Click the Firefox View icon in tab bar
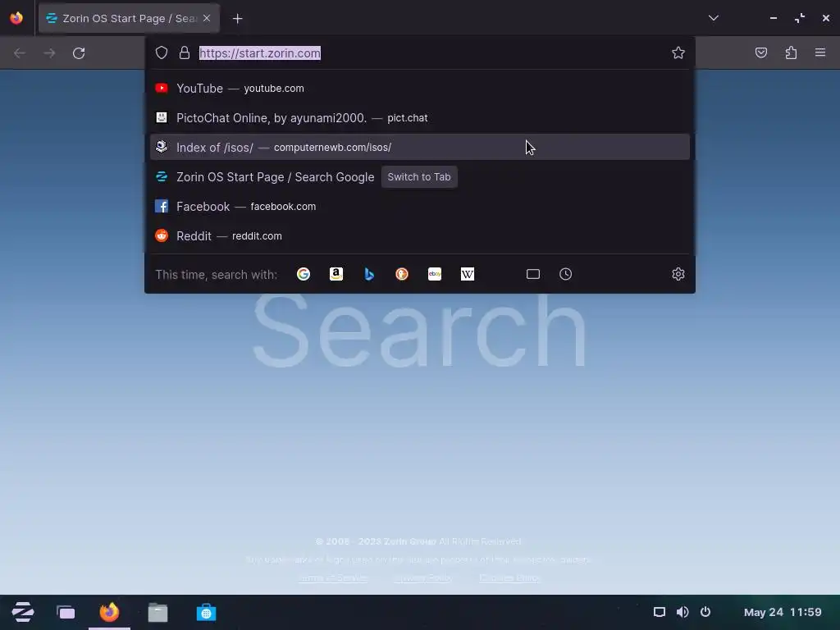Screen dimensions: 840x630 tap(16, 18)
